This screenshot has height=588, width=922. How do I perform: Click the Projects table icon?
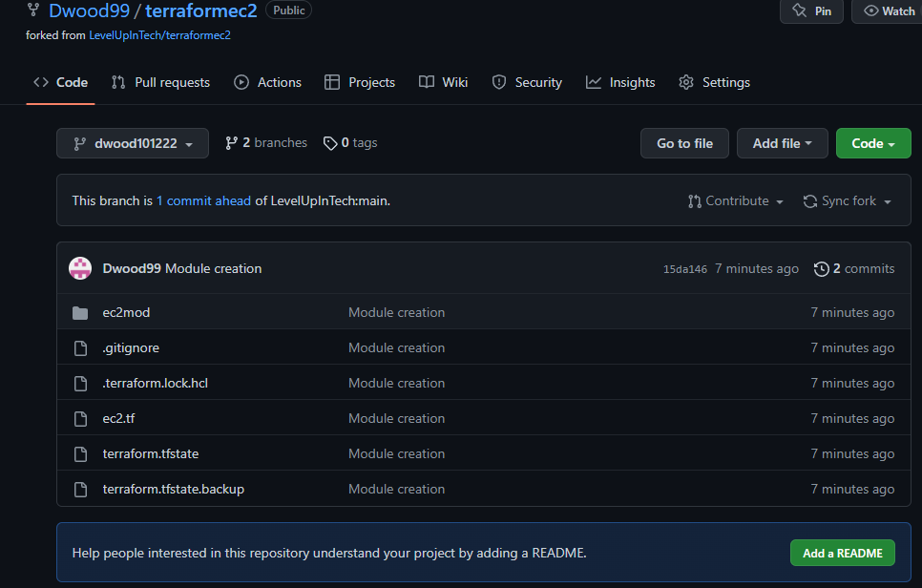[x=331, y=82]
